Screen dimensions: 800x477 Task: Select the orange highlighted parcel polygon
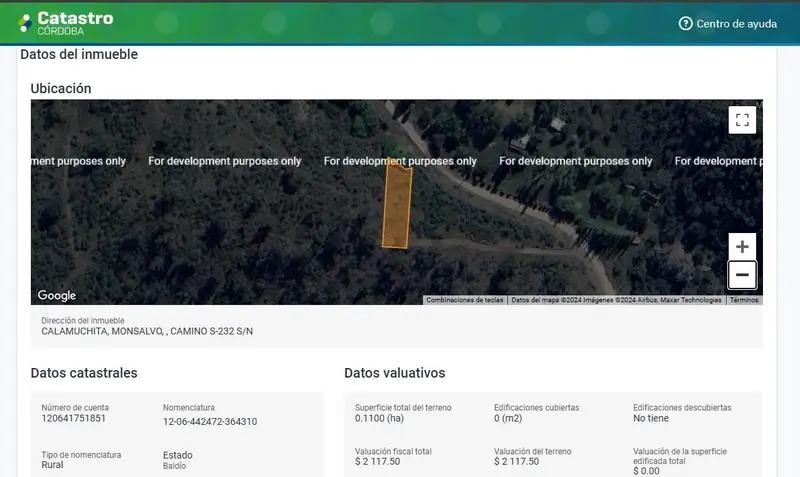[x=396, y=204]
